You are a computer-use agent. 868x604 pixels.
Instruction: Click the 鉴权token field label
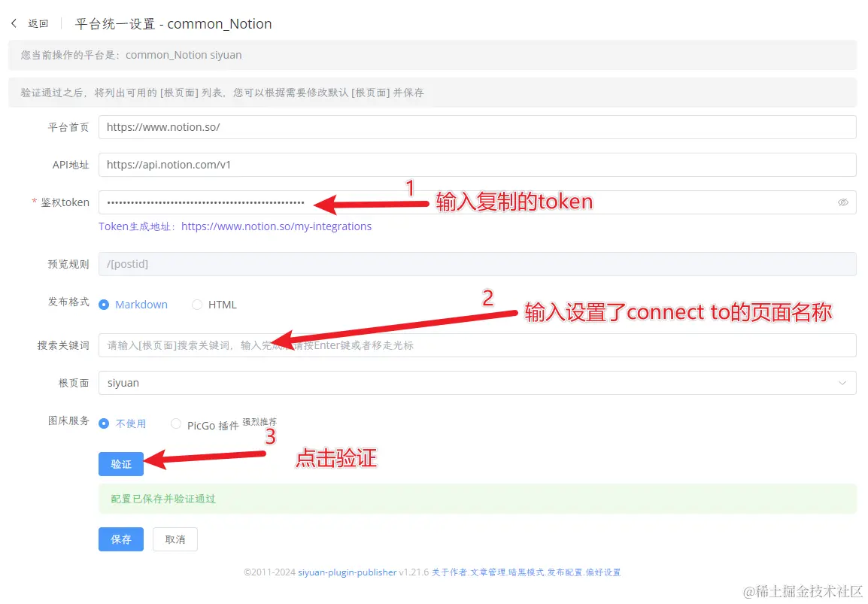coord(65,202)
